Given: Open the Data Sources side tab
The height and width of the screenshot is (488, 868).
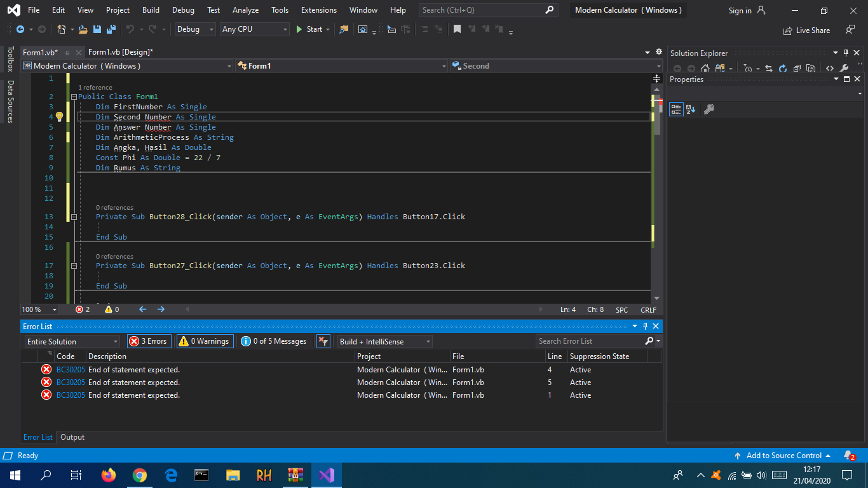Looking at the screenshot, I should click(10, 101).
